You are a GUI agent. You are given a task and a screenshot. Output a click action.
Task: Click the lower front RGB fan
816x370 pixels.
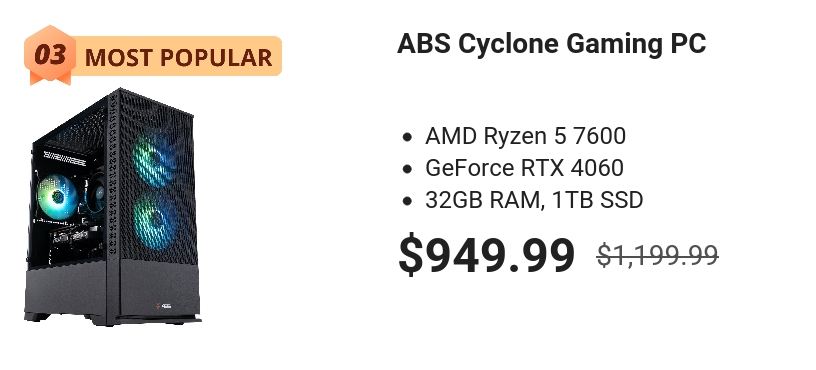click(x=152, y=223)
